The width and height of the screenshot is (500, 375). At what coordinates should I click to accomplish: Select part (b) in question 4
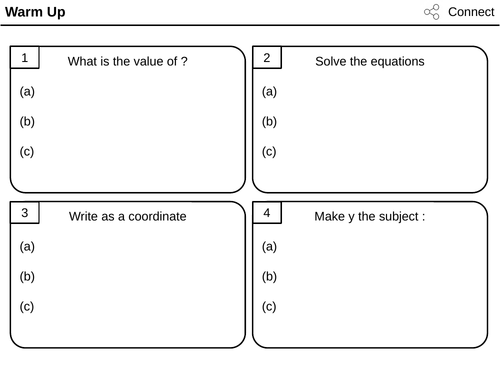[269, 277]
